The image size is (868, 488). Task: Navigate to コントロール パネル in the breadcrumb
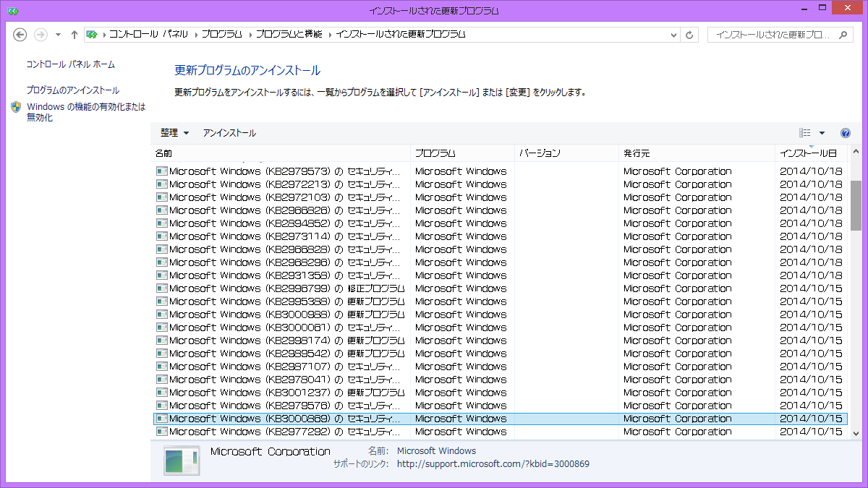(x=148, y=35)
